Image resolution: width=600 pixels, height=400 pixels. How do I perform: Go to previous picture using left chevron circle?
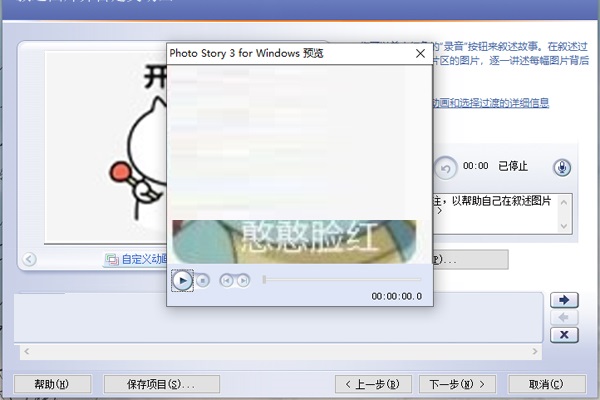29,259
